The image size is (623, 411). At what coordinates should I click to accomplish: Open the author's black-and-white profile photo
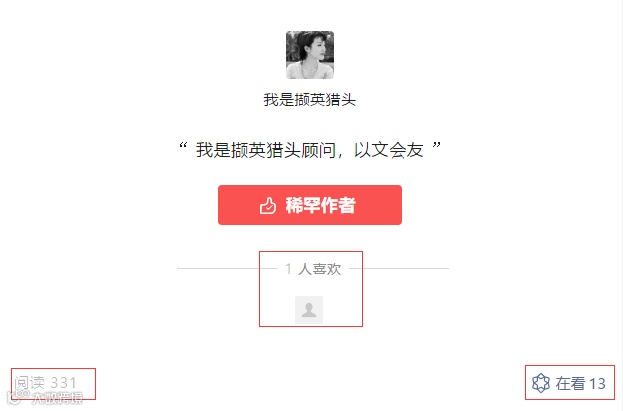point(310,55)
